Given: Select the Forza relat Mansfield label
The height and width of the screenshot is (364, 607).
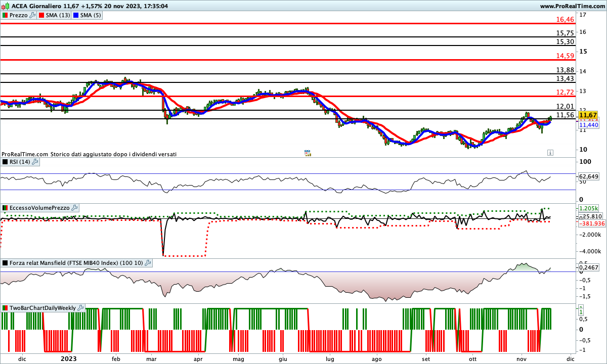Looking at the screenshot, I should 76,263.
